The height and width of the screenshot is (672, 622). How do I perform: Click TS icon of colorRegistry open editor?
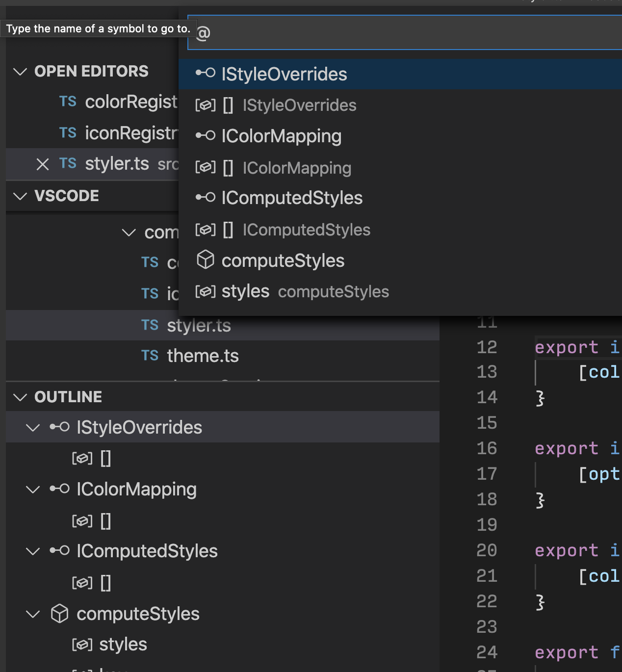click(x=68, y=102)
